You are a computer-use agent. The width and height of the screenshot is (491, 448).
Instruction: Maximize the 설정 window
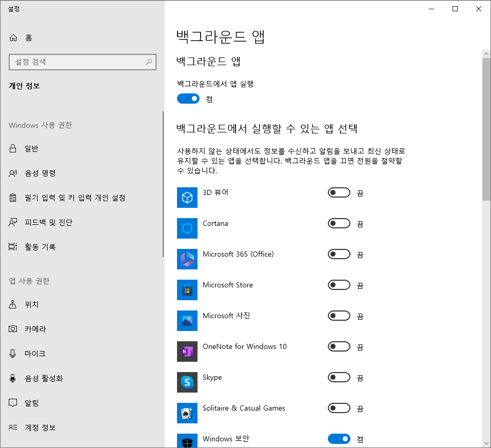click(455, 9)
